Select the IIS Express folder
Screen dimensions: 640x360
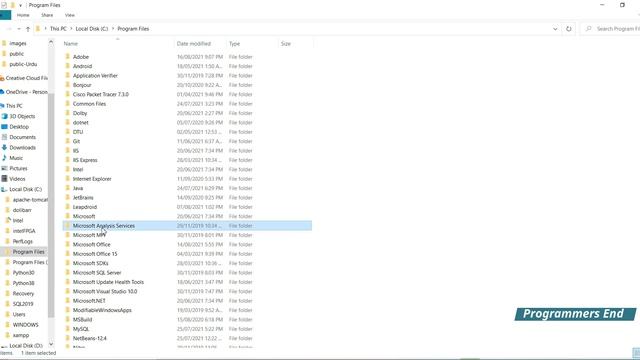(85, 160)
